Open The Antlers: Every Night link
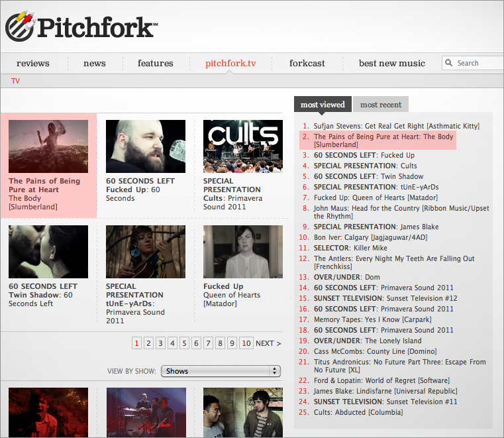Screen dimensions: 504x438 pos(394,262)
